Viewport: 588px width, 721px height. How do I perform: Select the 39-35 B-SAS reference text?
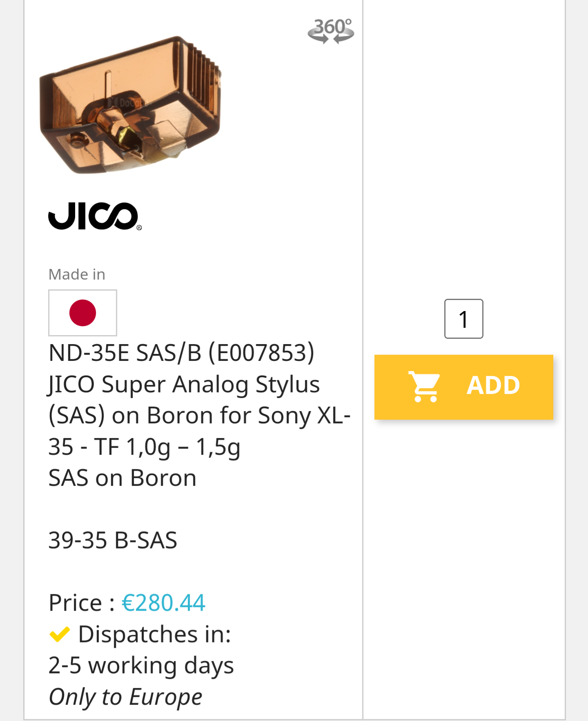(x=113, y=540)
